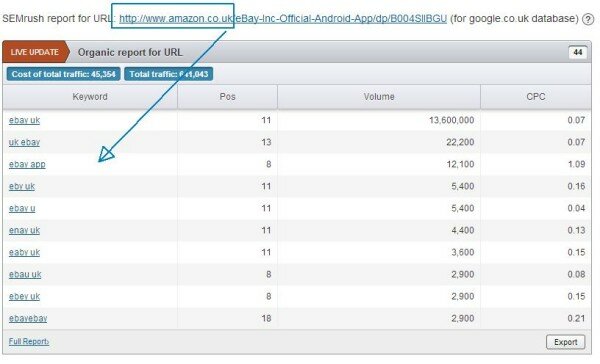Select the CPC value 0.08
The width and height of the screenshot is (600, 364).
coord(576,274)
